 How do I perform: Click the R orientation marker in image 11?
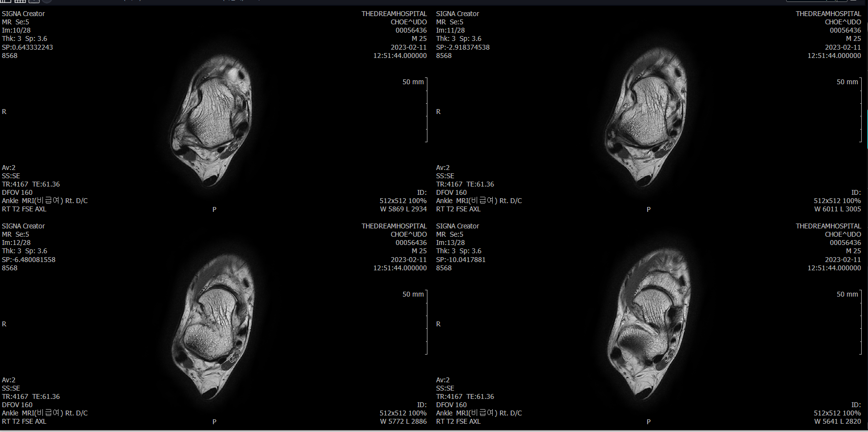pyautogui.click(x=438, y=112)
